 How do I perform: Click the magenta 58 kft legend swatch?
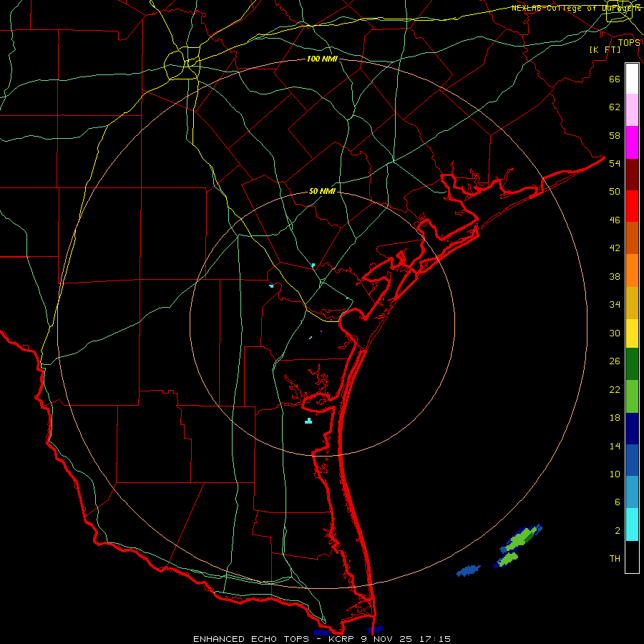coord(632,142)
